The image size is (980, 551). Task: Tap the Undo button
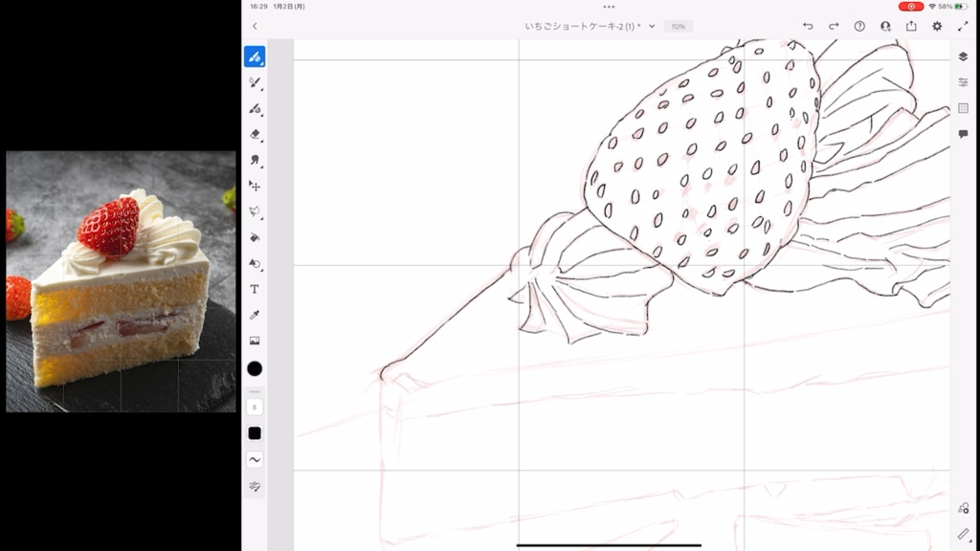pos(809,26)
